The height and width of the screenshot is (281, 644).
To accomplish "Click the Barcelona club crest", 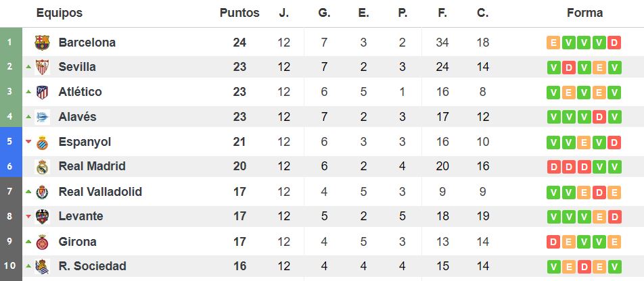I will point(43,43).
